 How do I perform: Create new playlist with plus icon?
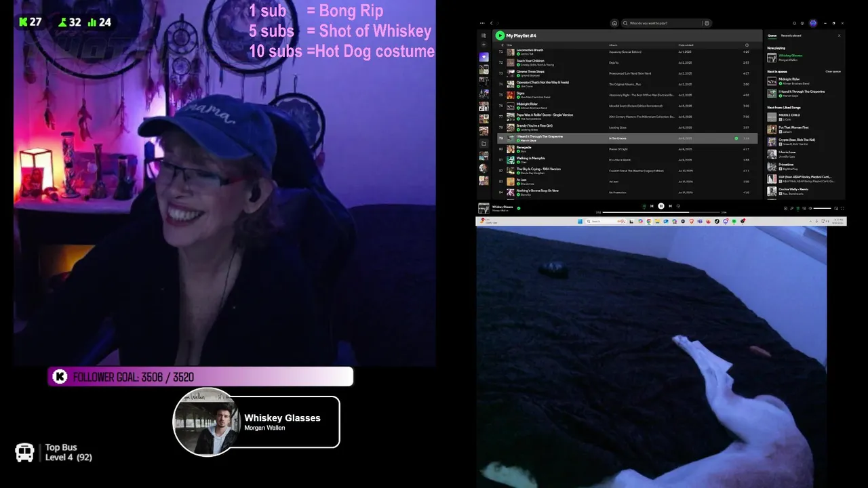point(484,45)
